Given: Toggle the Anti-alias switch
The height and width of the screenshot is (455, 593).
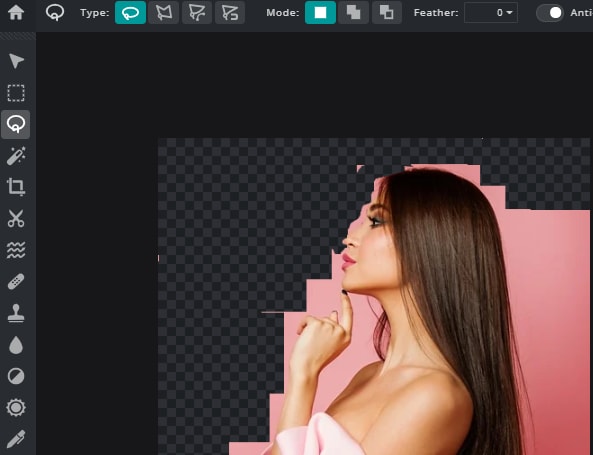Looking at the screenshot, I should tap(550, 13).
